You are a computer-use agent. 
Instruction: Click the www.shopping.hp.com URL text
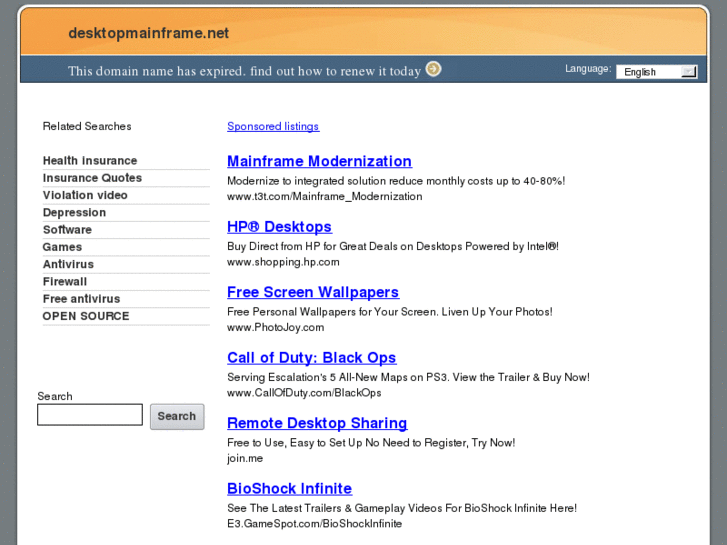click(283, 262)
